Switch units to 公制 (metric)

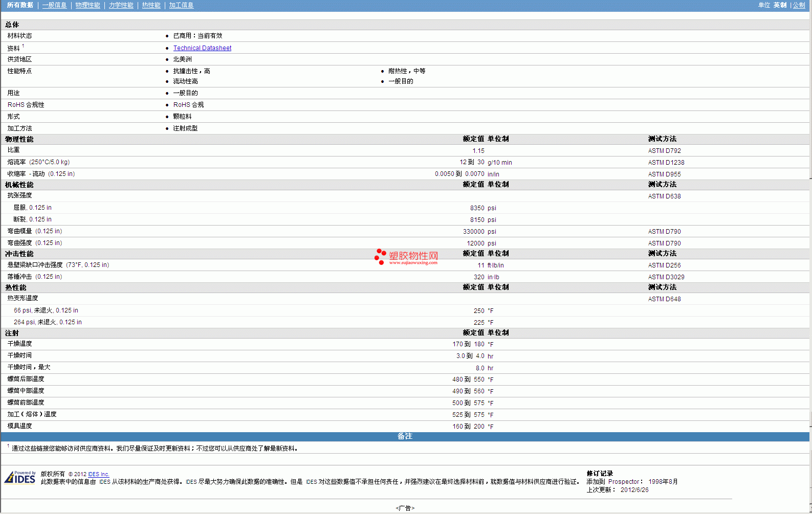coord(799,5)
